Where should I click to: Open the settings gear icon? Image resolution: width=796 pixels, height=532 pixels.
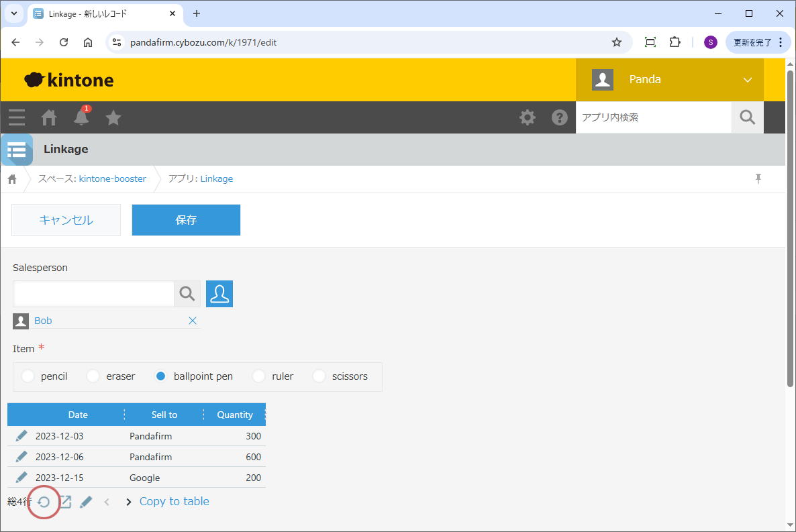[528, 117]
